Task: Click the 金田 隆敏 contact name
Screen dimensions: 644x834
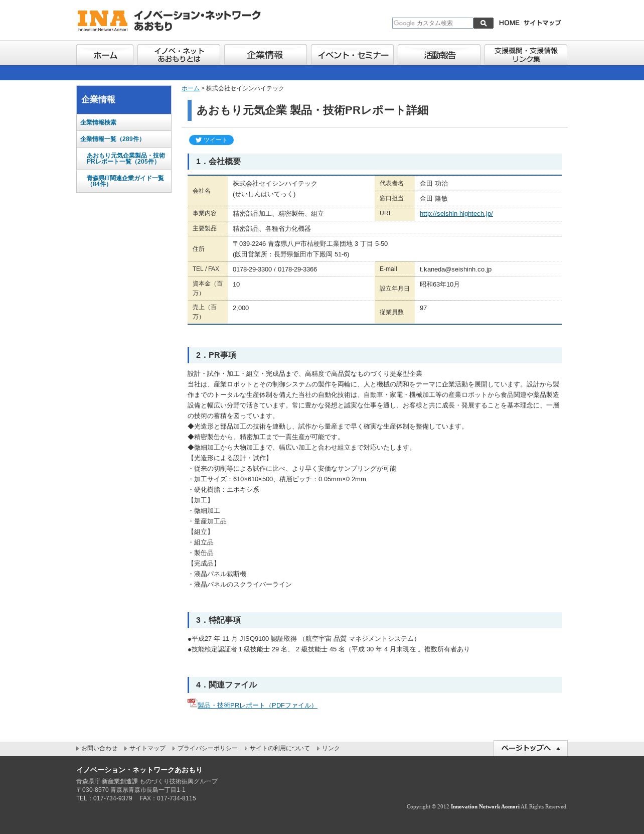Action: [434, 199]
